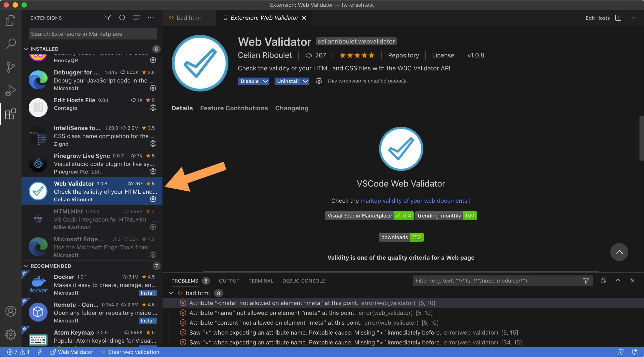Click Edit Hosts in editor title bar
The image size is (644, 357).
point(598,18)
